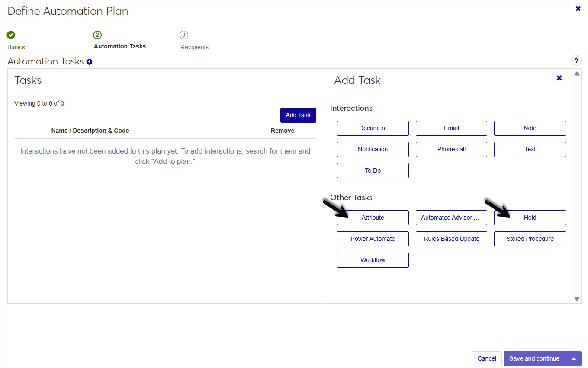Close the Define Automation Plan dialog
Viewport: 588px width, 368px height.
tap(578, 9)
